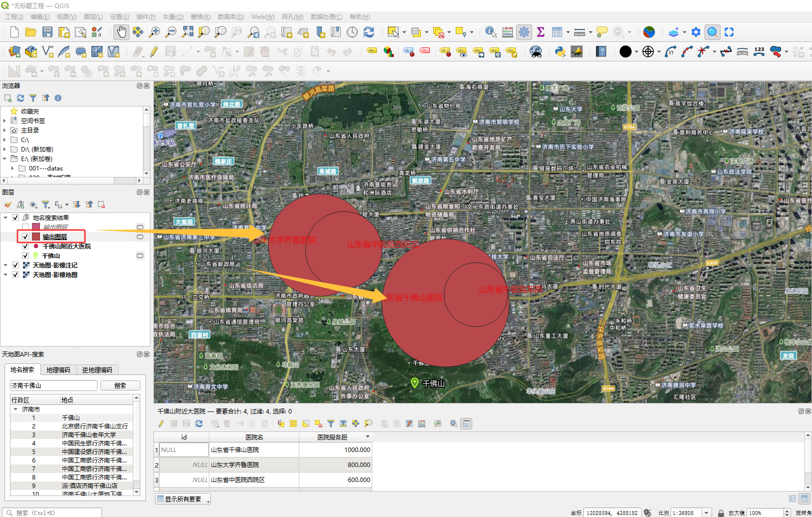Image resolution: width=812 pixels, height=517 pixels.
Task: Toggle visibility of 天地图-影像地图 layer
Action: click(x=15, y=274)
